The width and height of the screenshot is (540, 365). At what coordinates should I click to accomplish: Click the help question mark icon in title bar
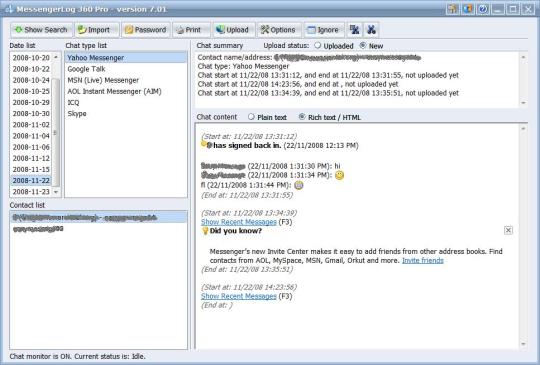click(483, 9)
